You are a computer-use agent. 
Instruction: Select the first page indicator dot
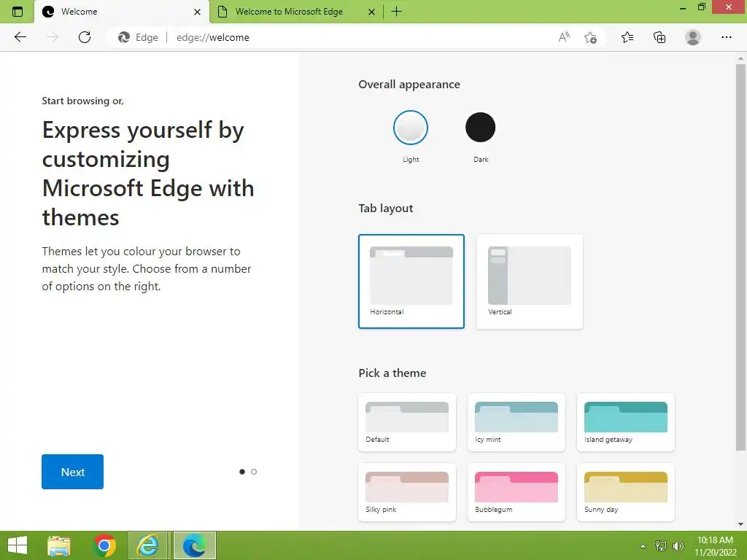tap(242, 472)
